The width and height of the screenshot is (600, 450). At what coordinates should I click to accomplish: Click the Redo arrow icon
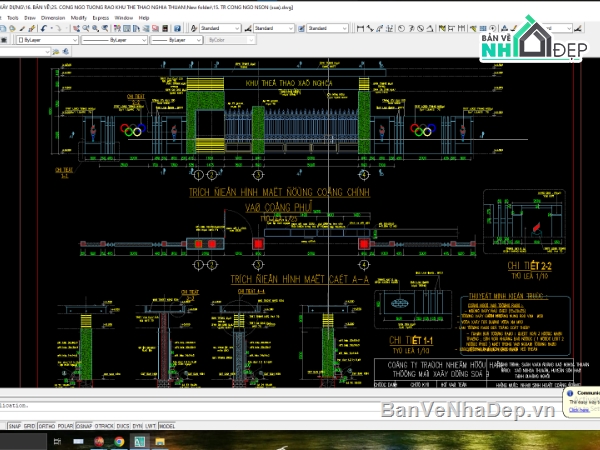[x=58, y=28]
